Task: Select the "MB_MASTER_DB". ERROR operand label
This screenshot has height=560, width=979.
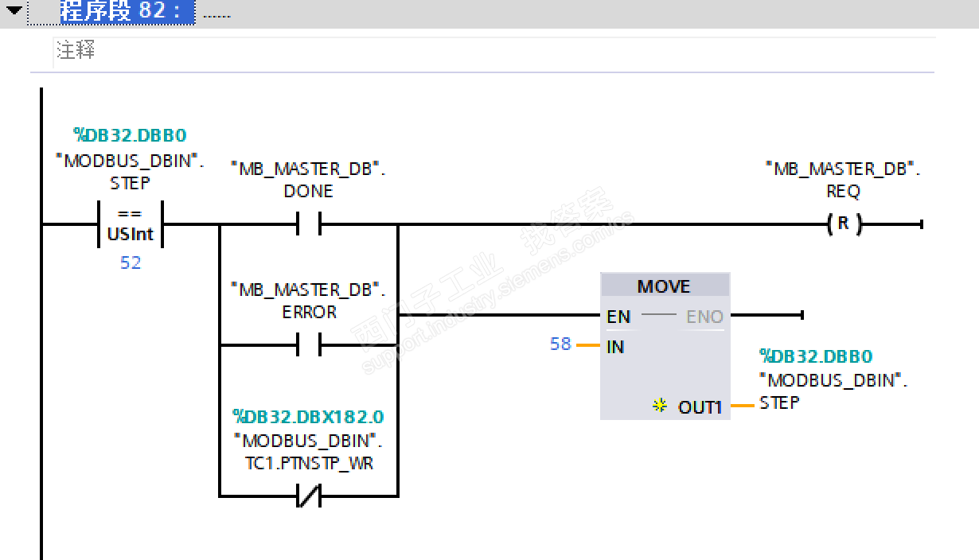Action: click(308, 301)
